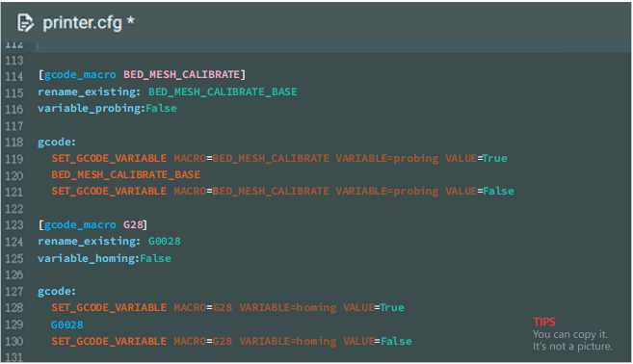Click BED_MESH_CALIBRATE_BASE command on line 120
The width and height of the screenshot is (633, 364).
[125, 174]
